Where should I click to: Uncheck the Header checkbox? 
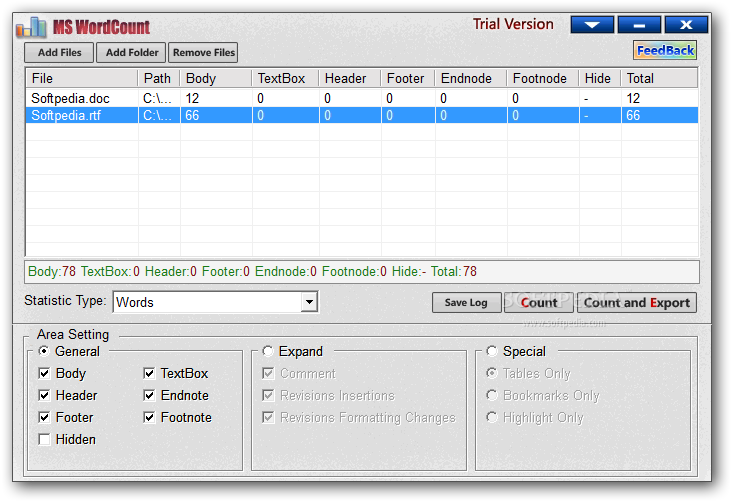tap(44, 395)
